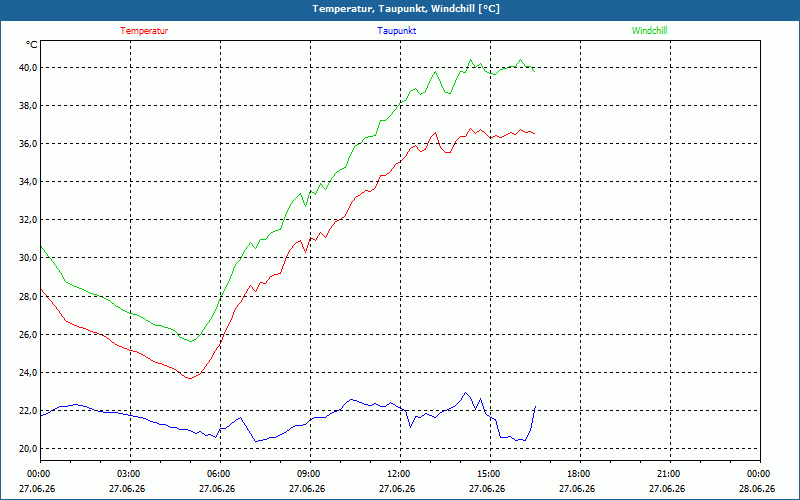The height and width of the screenshot is (500, 800).
Task: Click the "15:00" time axis label
Action: [490, 474]
